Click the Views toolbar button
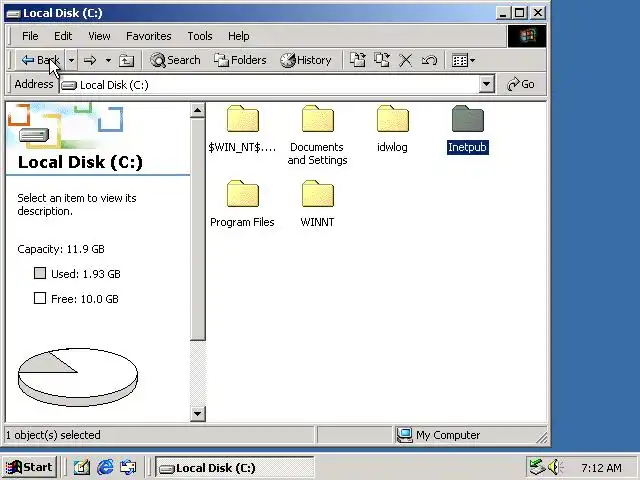Viewport: 640px width, 480px height. click(463, 61)
